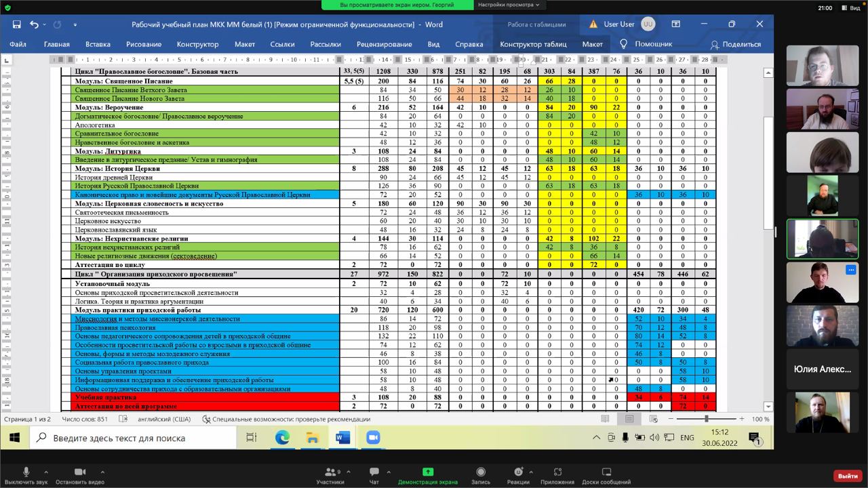Open Quick Access Toolbar customize dropdown
This screenshot has height=488, width=868.
(75, 24)
